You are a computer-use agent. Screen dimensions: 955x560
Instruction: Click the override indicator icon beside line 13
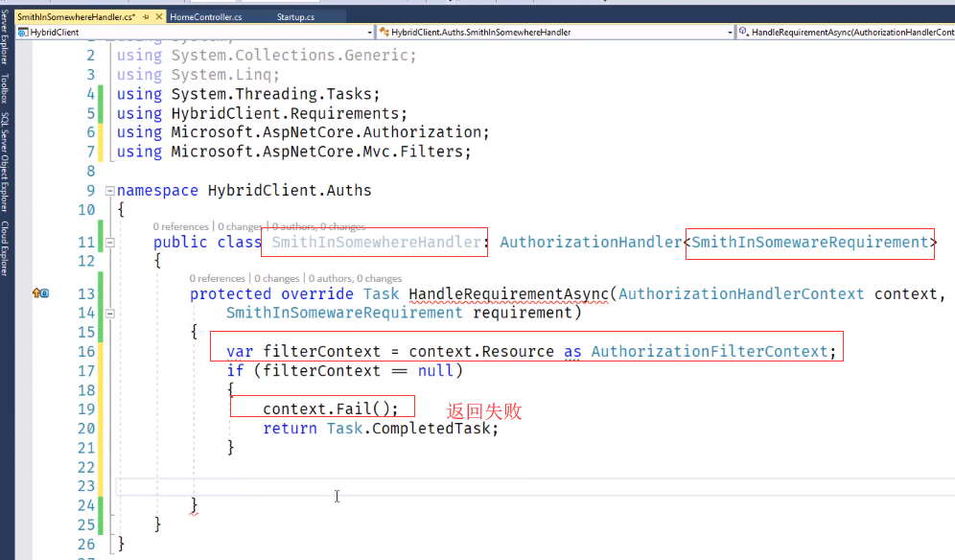tap(41, 293)
